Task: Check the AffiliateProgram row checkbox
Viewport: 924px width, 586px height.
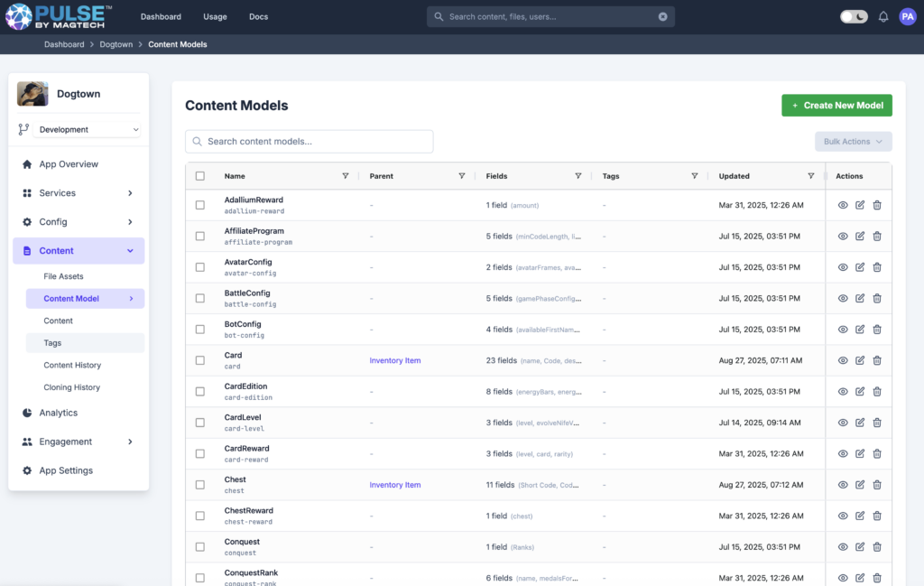Action: click(200, 236)
